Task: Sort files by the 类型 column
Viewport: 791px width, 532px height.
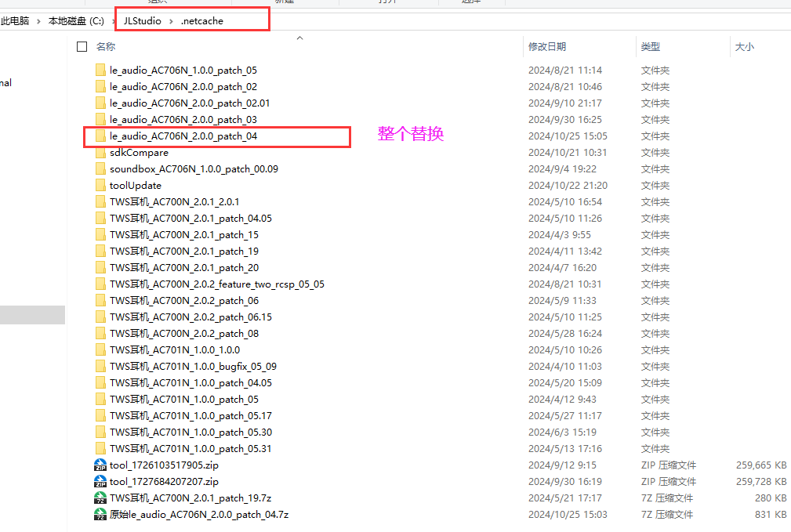Action: [650, 46]
